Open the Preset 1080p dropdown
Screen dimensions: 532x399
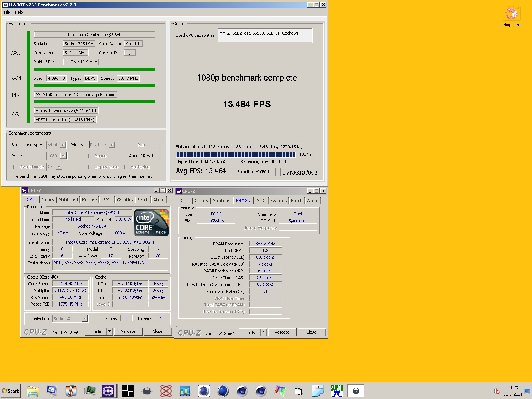[x=57, y=156]
